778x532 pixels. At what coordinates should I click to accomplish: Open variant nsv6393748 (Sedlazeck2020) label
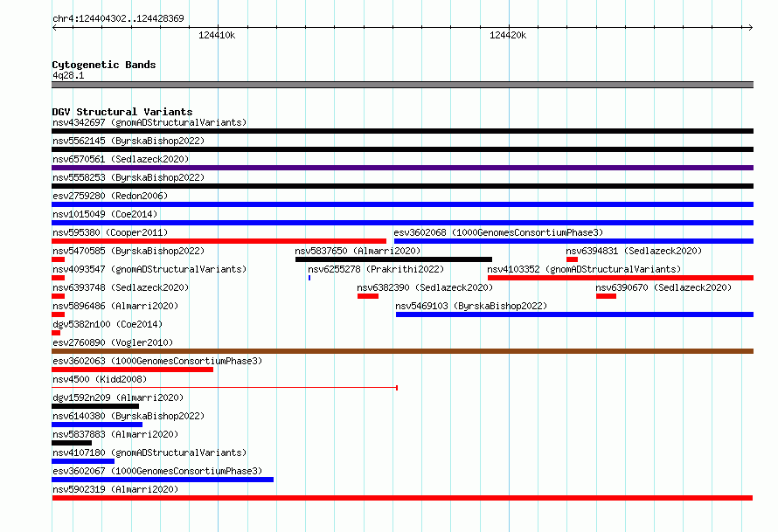point(121,287)
